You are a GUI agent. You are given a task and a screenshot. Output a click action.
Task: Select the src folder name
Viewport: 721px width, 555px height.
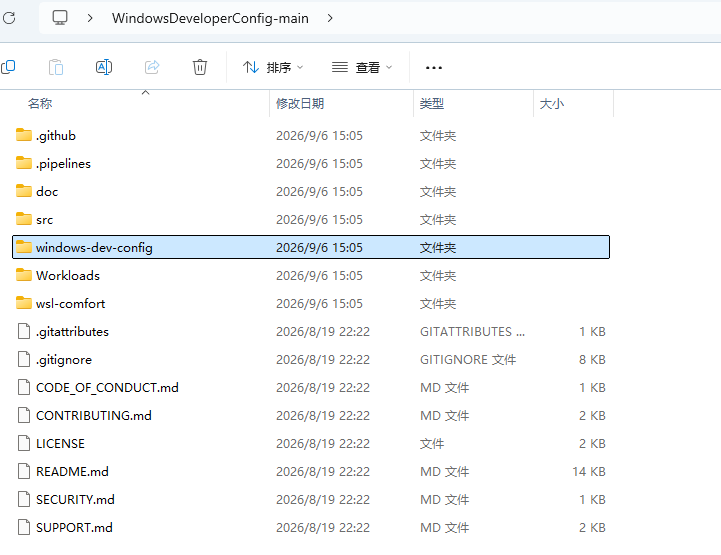click(x=45, y=220)
